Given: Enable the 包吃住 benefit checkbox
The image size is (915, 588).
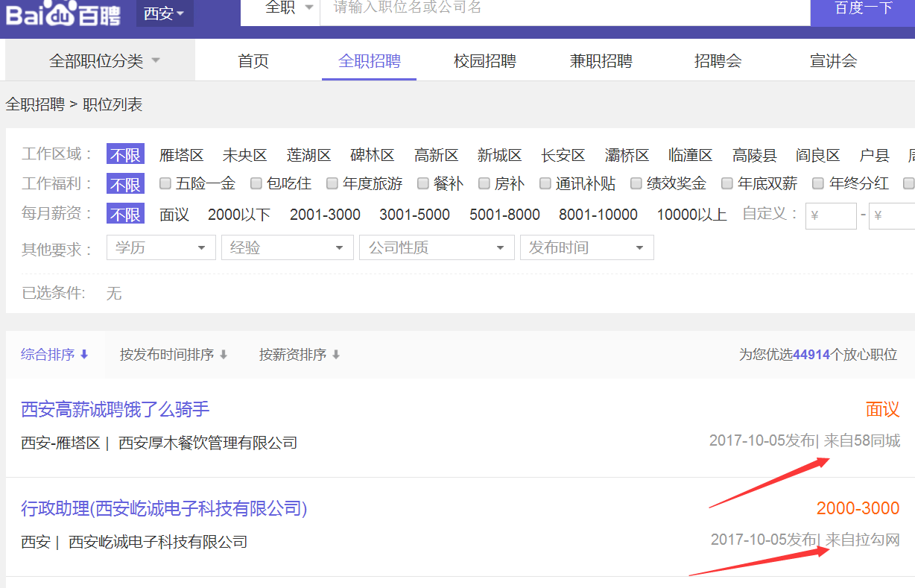Looking at the screenshot, I should click(256, 183).
